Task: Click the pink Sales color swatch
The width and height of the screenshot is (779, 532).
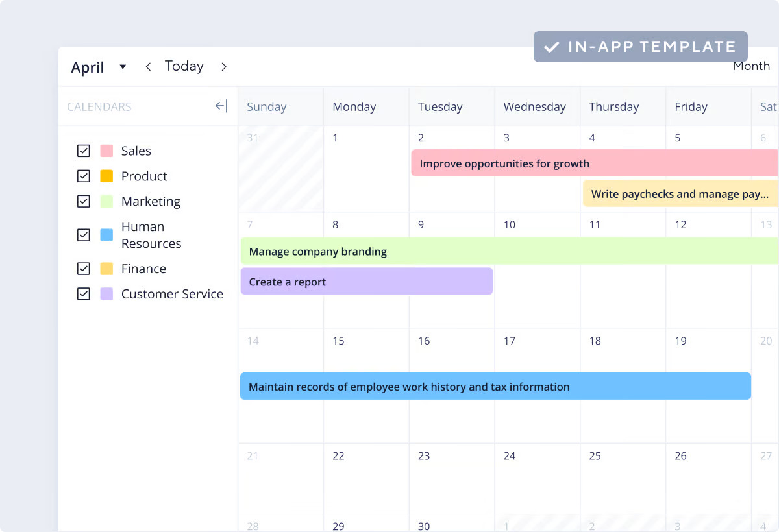Action: coord(107,151)
